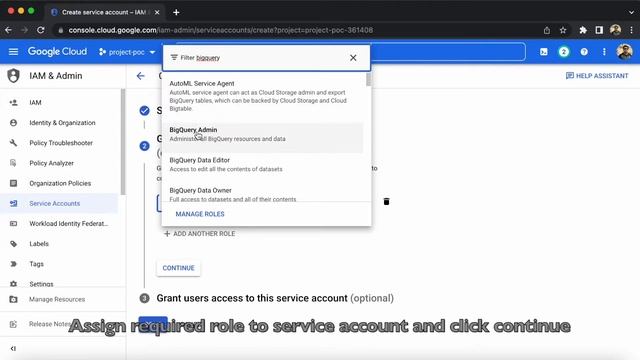Click the completed step 1 checkmark
The height and width of the screenshot is (360, 640).
(x=144, y=111)
